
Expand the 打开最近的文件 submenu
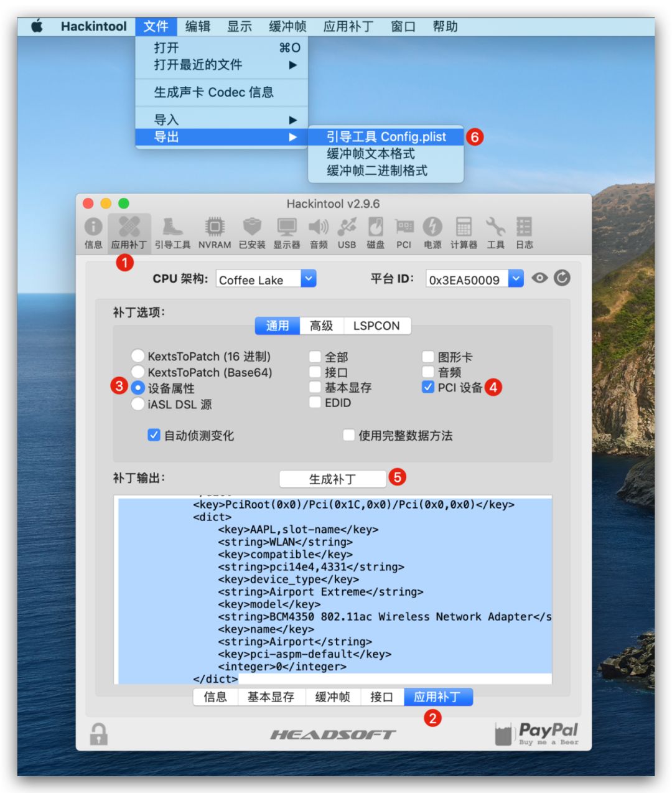(x=222, y=65)
